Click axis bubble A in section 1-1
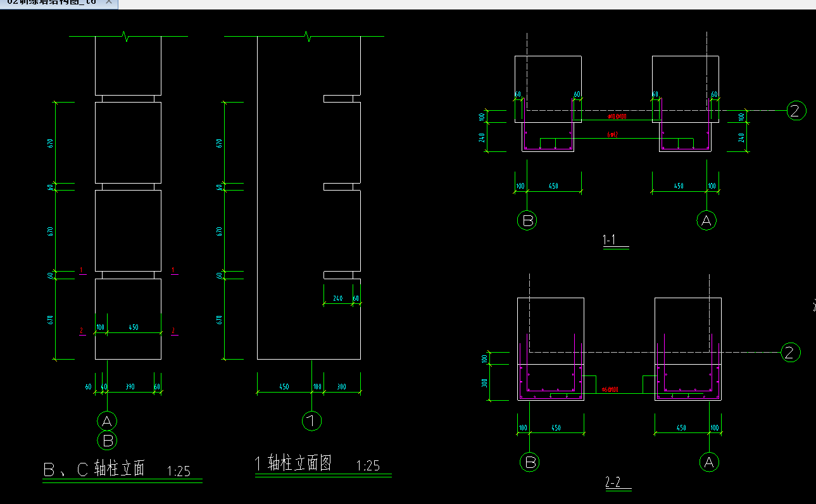Screen dimensions: 816x504 coord(706,220)
